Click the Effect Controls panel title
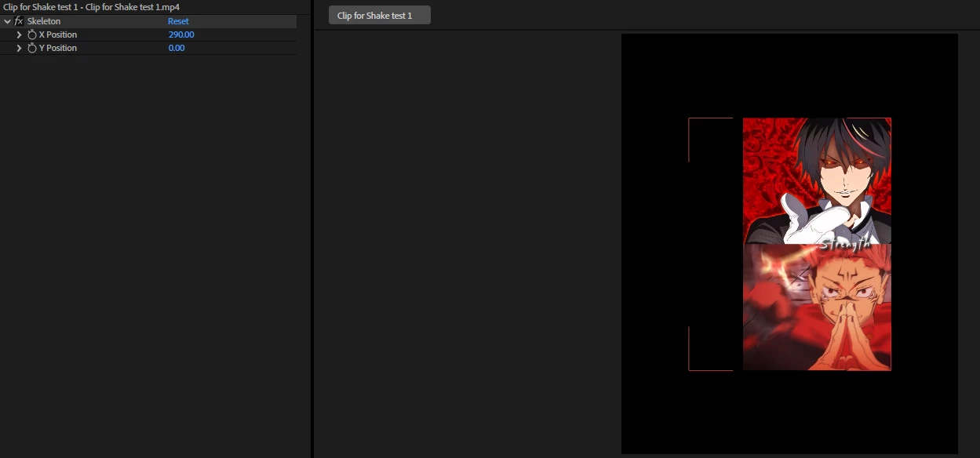Image resolution: width=980 pixels, height=458 pixels. [91, 7]
